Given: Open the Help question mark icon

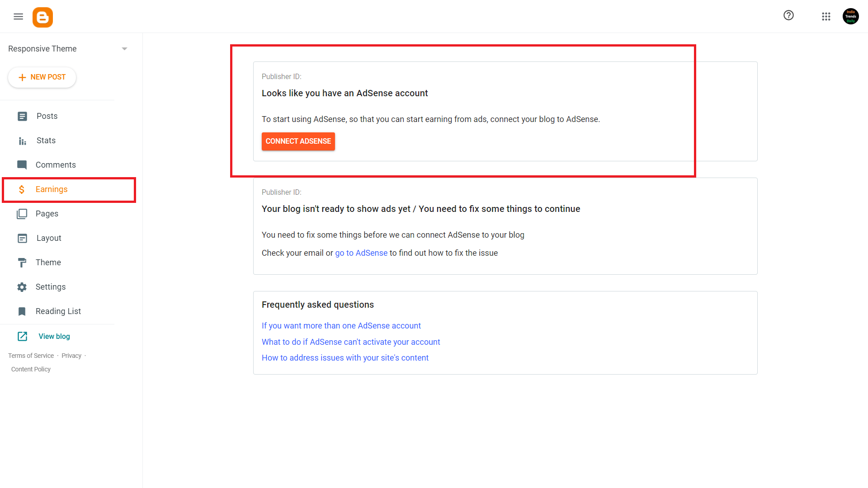Looking at the screenshot, I should 788,15.
